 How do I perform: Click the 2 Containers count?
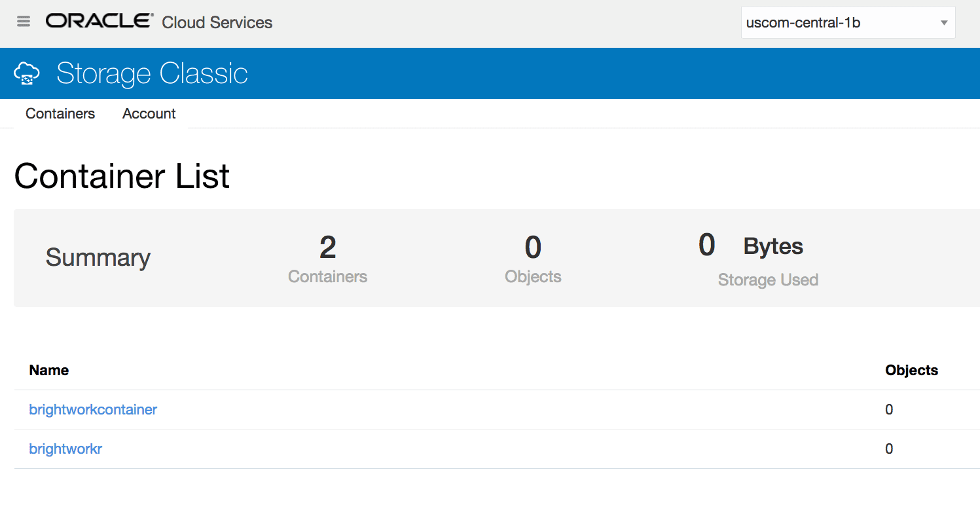[327, 248]
